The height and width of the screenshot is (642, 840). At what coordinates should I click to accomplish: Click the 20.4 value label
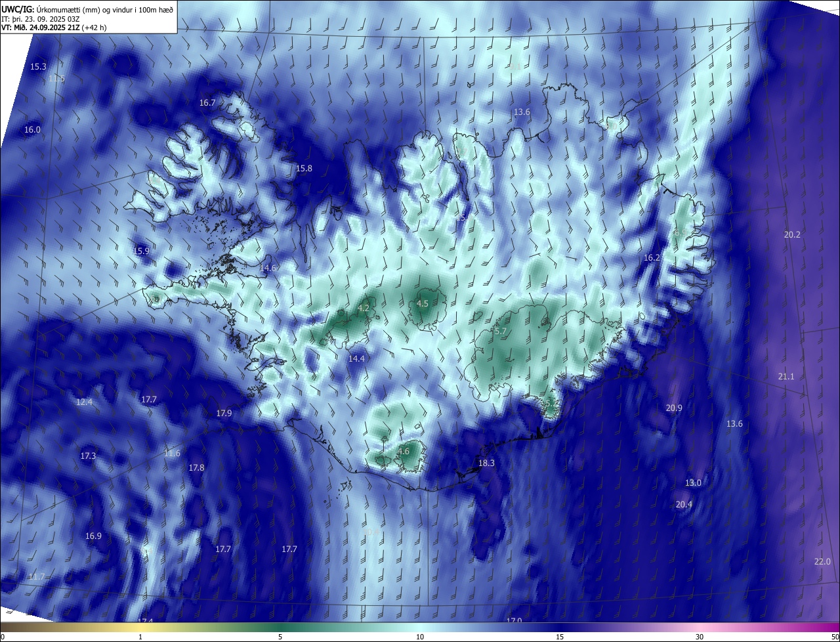pos(684,504)
